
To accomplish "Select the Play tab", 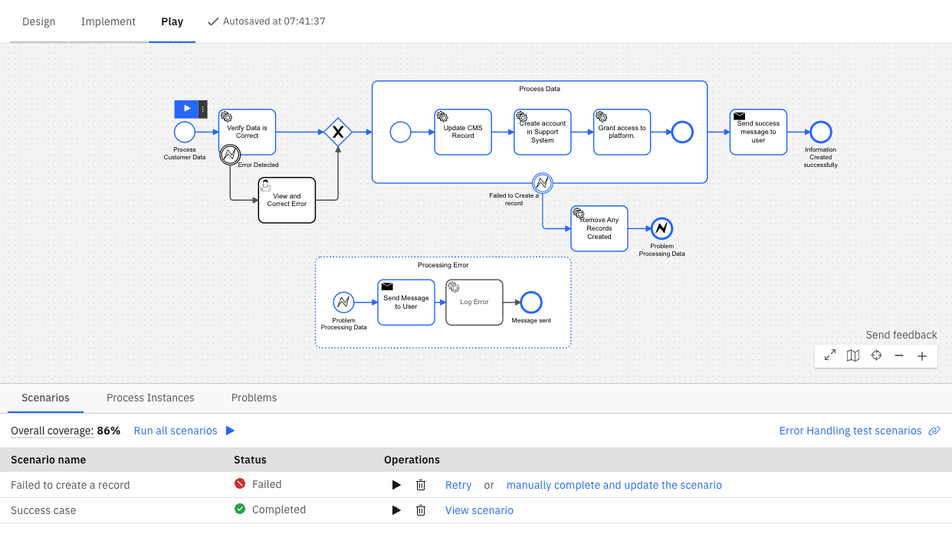I will pos(172,21).
